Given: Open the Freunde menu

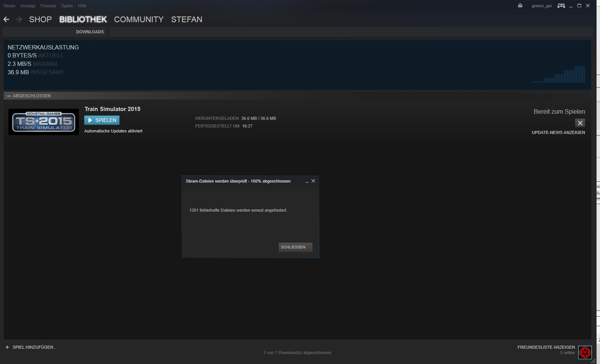Looking at the screenshot, I should pos(48,6).
